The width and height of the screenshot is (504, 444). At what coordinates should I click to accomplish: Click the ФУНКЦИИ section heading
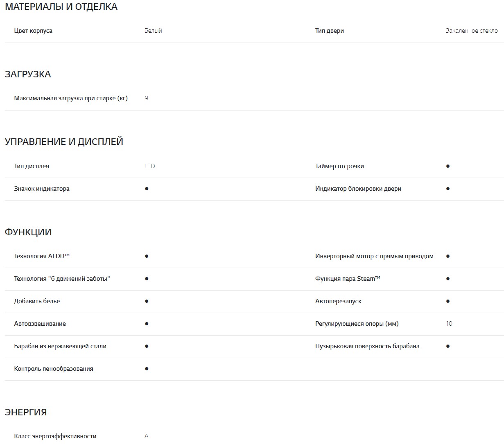pos(28,232)
